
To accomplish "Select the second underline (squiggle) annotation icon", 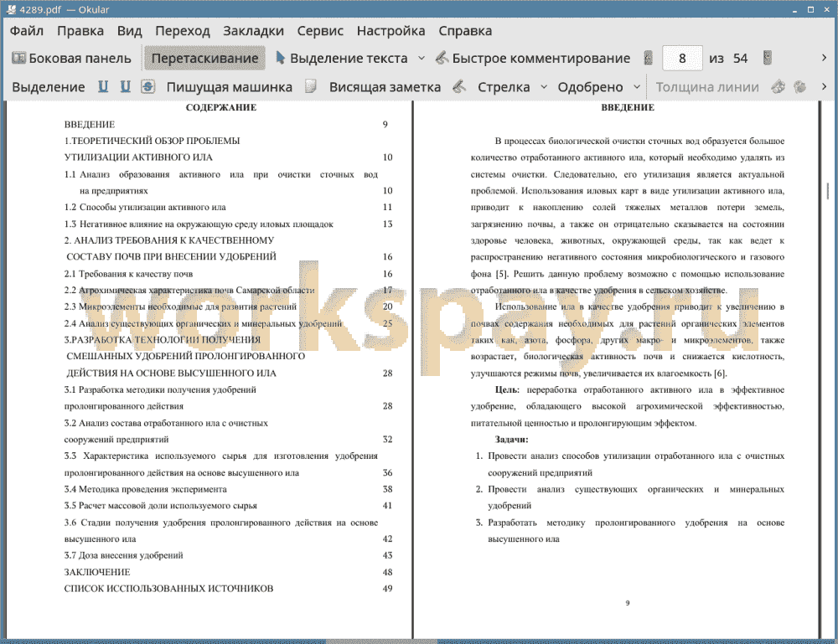I will pos(125,86).
